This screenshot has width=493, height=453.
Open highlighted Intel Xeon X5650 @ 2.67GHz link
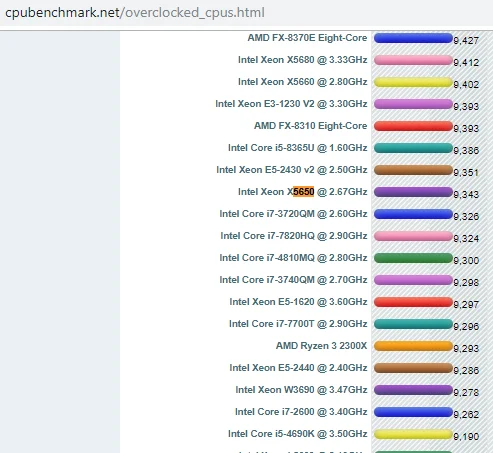pos(302,192)
